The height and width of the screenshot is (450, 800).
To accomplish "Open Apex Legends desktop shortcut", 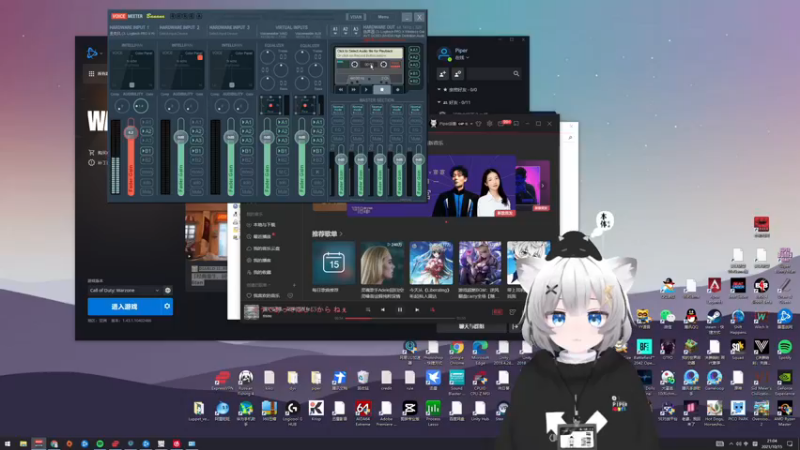I will 714,290.
